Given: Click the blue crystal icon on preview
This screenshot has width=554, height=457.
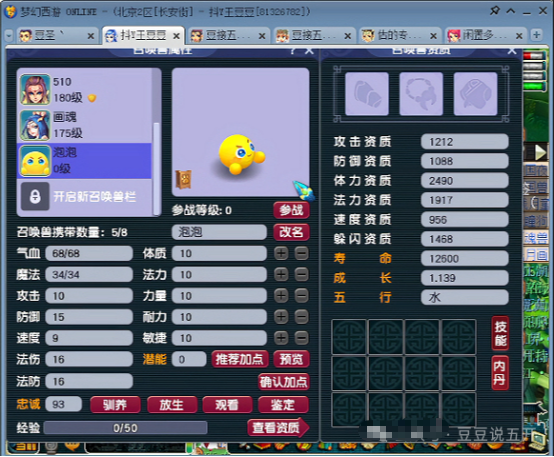Looking at the screenshot, I should (x=303, y=191).
